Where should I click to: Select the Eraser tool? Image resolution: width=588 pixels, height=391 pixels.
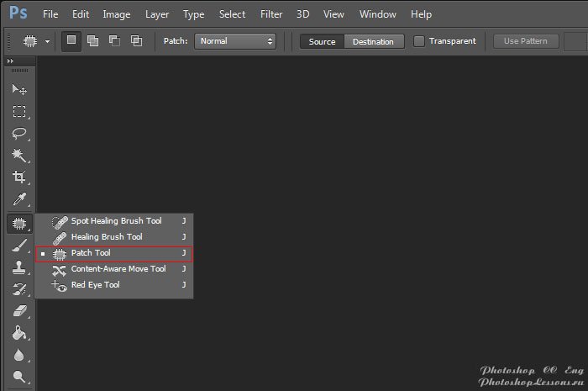(18, 311)
